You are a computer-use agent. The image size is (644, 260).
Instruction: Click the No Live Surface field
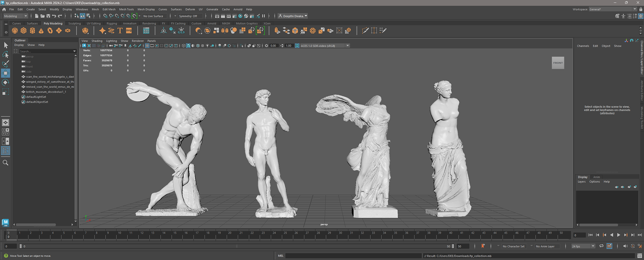(x=155, y=16)
